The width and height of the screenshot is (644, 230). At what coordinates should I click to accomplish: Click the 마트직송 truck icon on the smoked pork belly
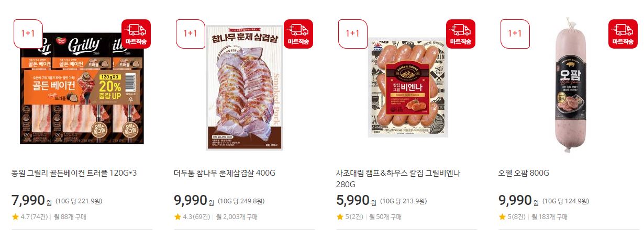(x=298, y=33)
